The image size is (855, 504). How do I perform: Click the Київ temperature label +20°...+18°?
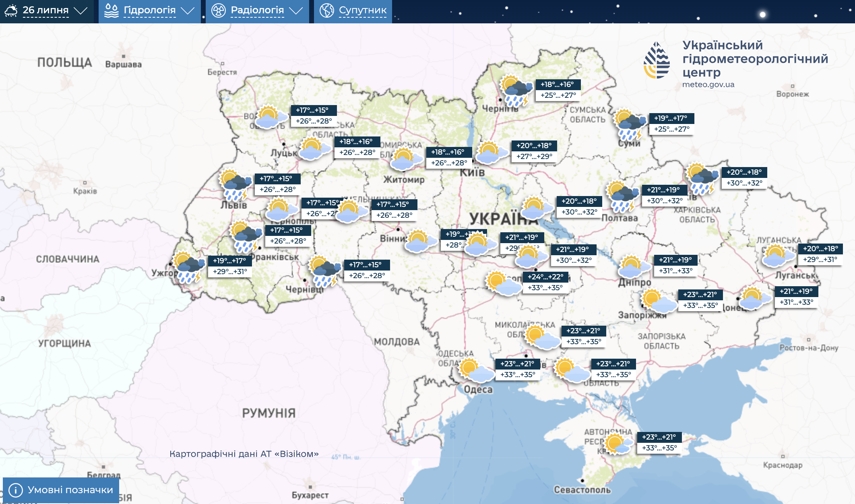[x=534, y=146]
